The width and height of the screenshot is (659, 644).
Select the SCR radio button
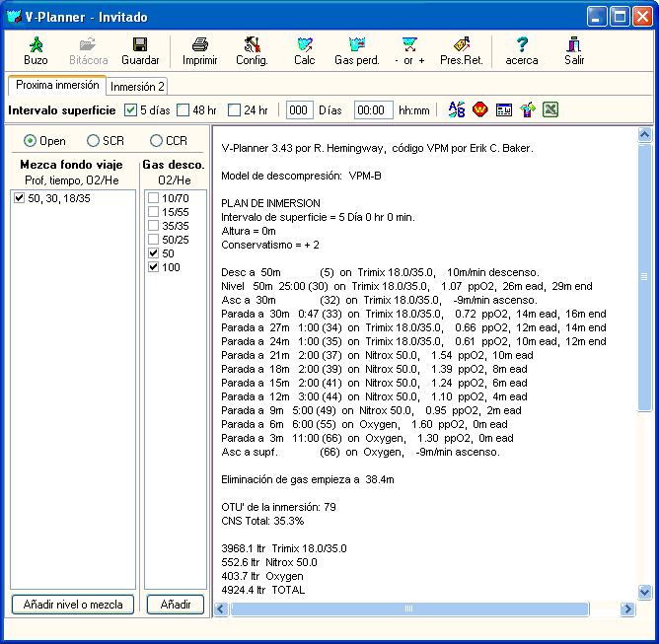pyautogui.click(x=93, y=141)
